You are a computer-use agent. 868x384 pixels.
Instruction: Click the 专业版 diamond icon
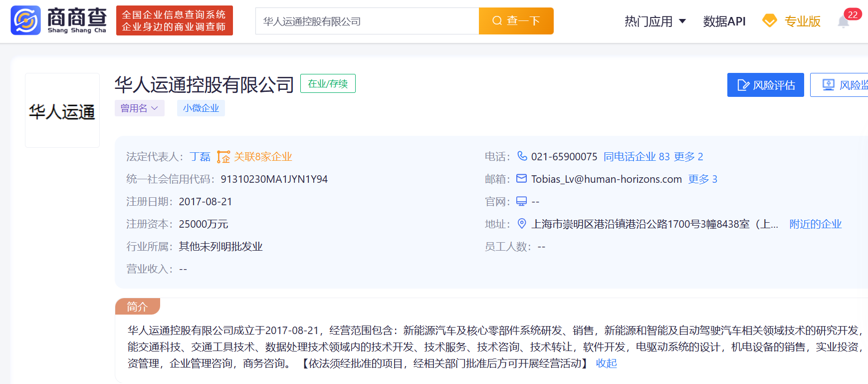770,21
